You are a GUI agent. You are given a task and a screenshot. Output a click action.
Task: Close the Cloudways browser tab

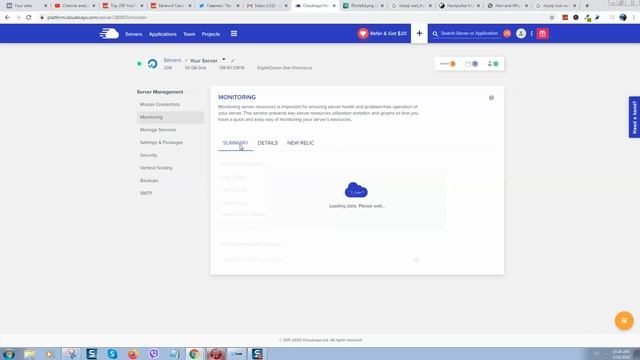click(334, 6)
